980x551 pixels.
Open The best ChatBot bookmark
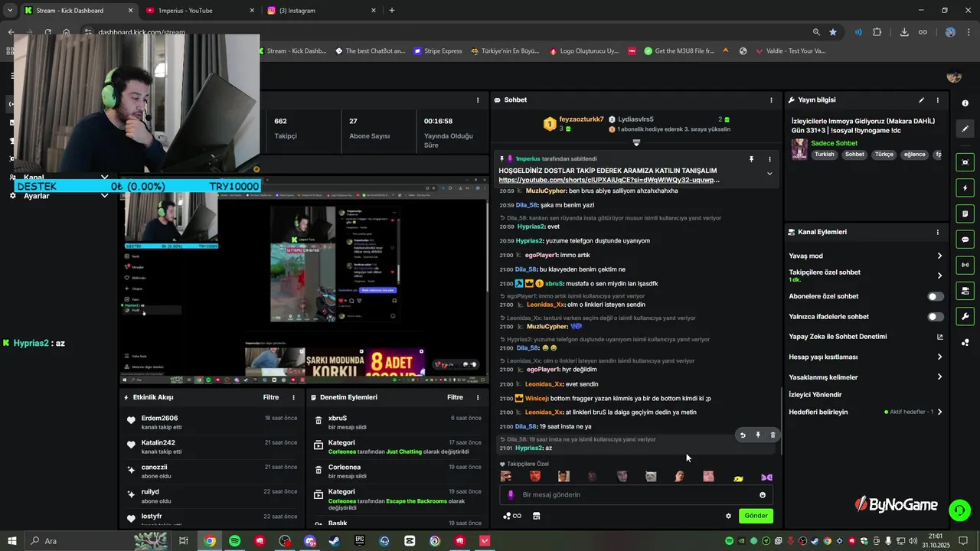[371, 51]
